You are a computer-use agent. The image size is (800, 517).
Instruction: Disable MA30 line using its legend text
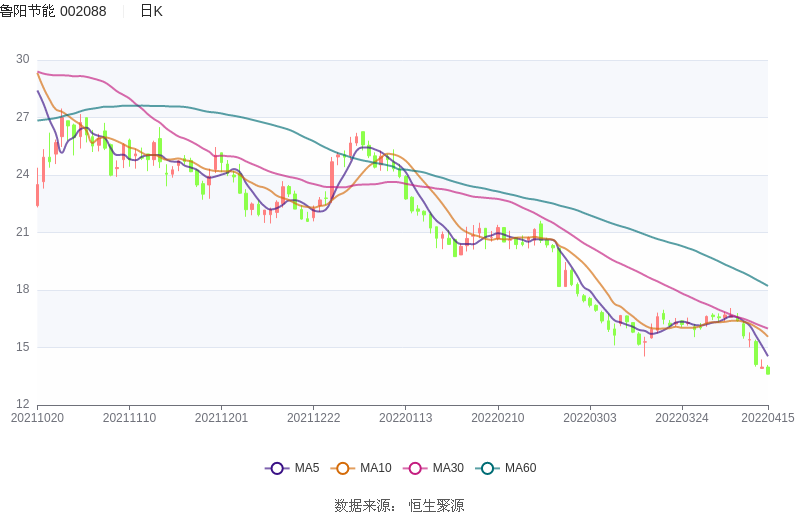447,468
